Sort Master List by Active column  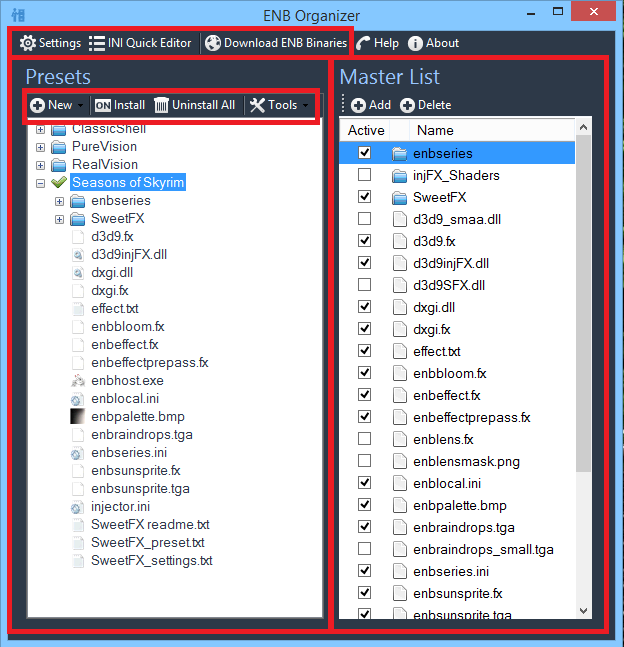[365, 130]
